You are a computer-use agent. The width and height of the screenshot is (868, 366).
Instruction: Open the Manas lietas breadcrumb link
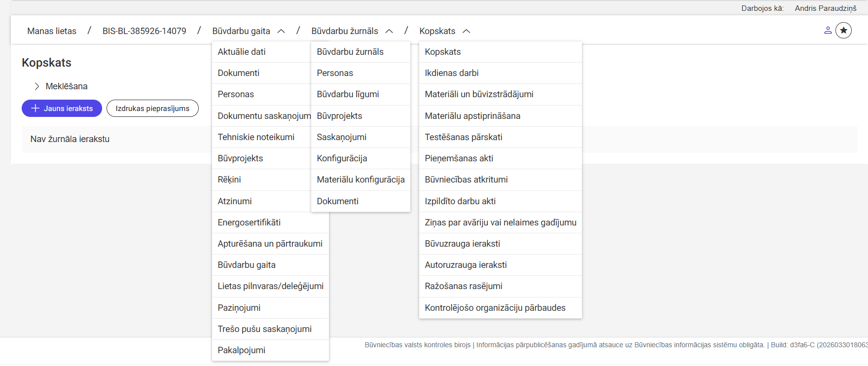(52, 31)
